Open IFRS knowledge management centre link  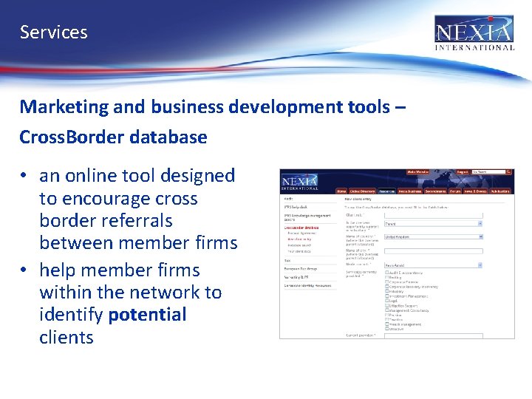(307, 217)
